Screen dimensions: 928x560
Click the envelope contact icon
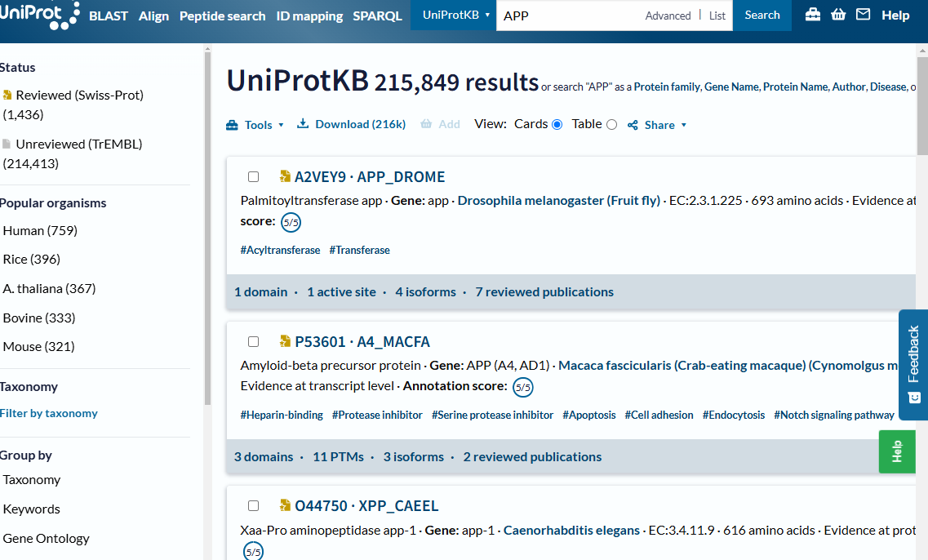863,15
